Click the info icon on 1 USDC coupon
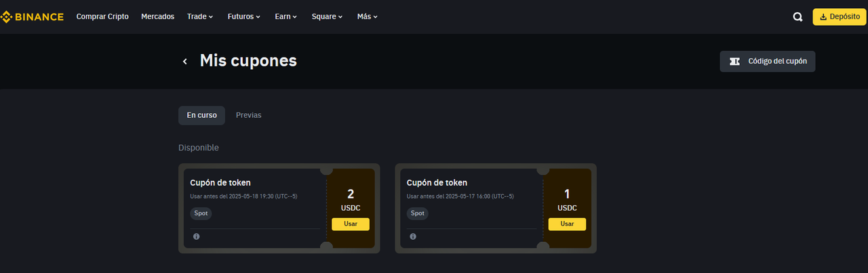868x273 pixels. point(413,236)
